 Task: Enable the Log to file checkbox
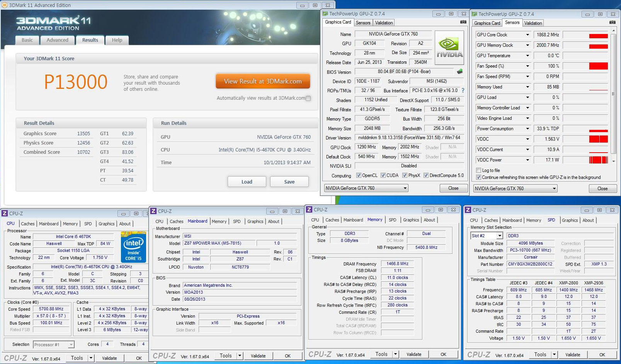click(x=479, y=170)
